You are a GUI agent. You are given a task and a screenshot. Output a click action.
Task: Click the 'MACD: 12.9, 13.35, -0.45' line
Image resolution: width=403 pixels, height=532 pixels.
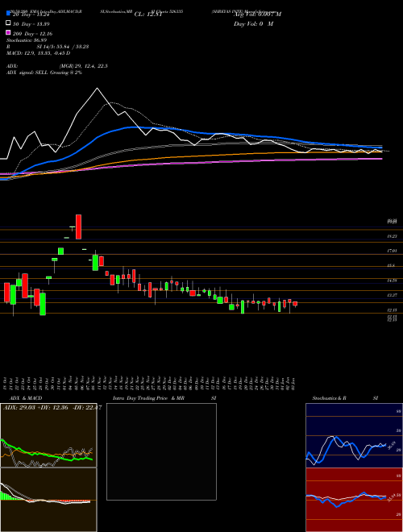tap(38, 53)
